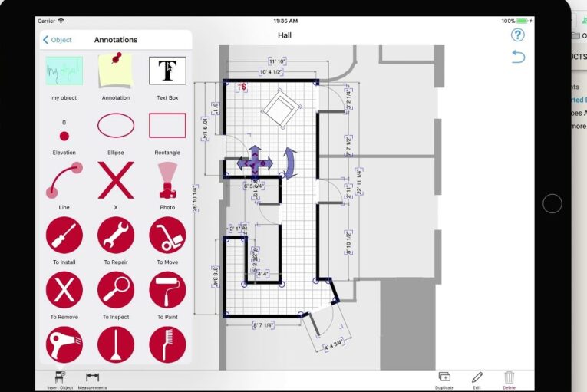The height and width of the screenshot is (392, 587).
Task: Select the plunger annotation icon
Action: tap(116, 344)
